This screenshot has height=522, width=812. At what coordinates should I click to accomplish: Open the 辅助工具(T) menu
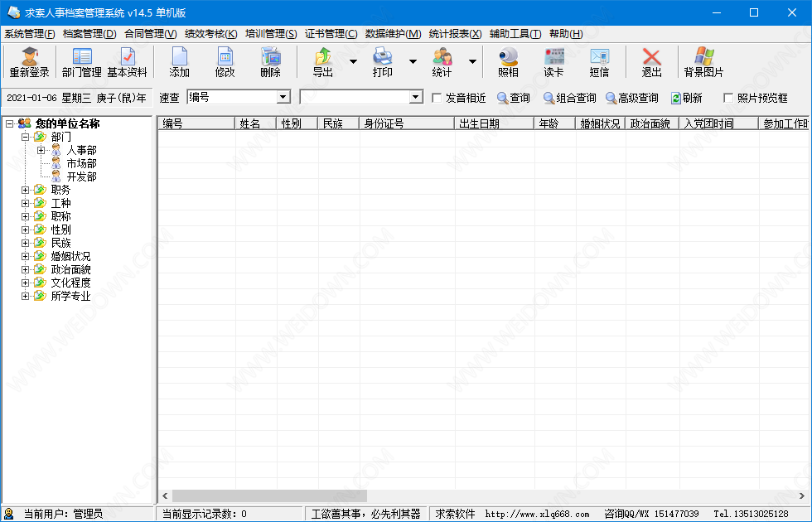pos(515,34)
